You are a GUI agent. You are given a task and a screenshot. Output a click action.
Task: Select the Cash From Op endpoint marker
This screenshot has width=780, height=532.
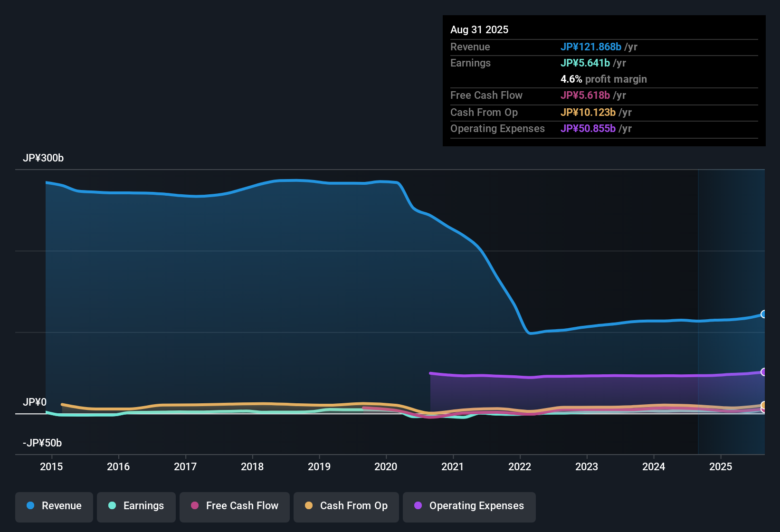tap(763, 405)
